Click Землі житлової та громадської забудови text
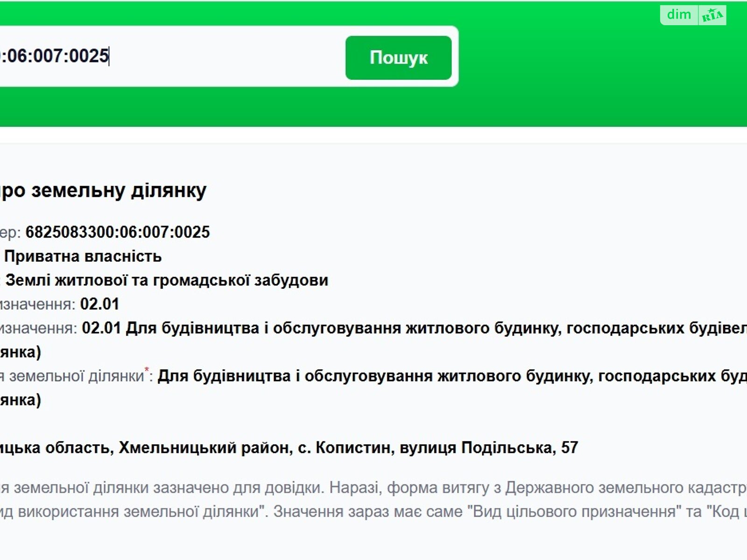 pos(167,280)
